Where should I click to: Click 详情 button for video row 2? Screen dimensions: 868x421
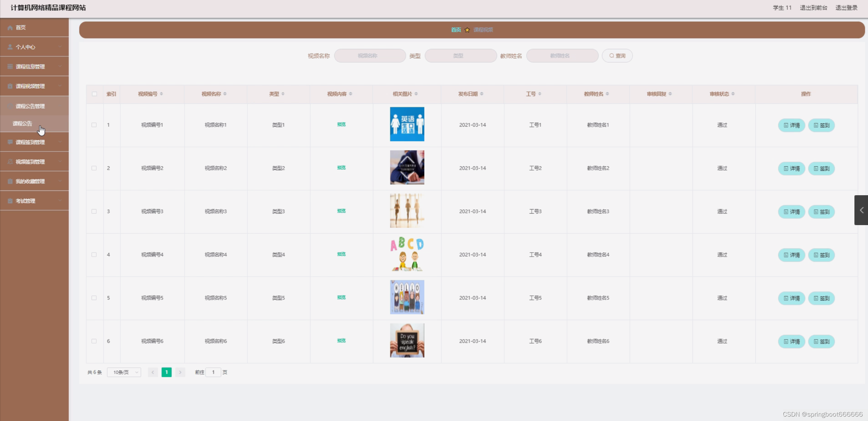click(791, 168)
